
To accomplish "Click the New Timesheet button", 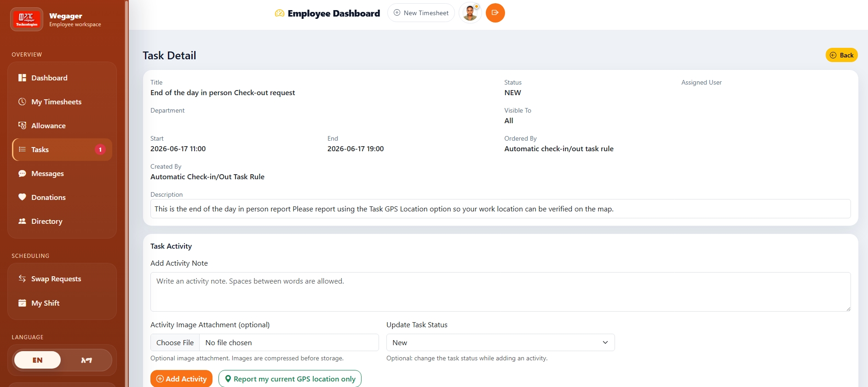I will pyautogui.click(x=421, y=13).
